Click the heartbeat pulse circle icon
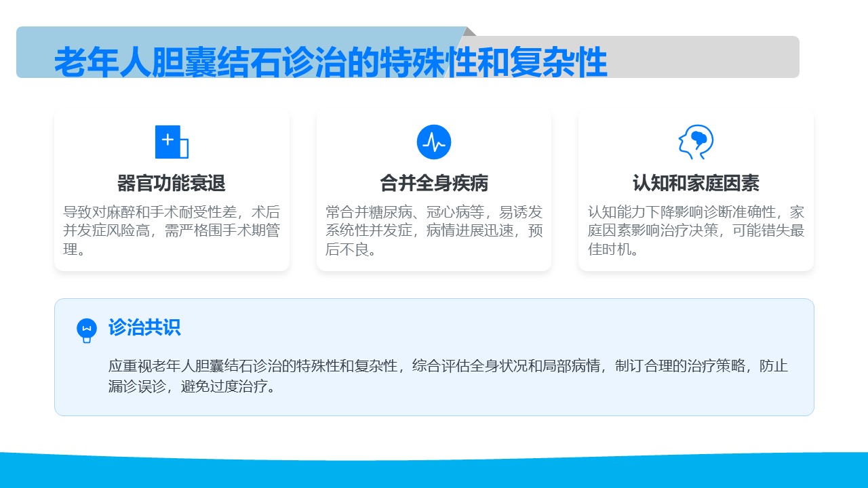Screen dimensions: 868x488 434,142
